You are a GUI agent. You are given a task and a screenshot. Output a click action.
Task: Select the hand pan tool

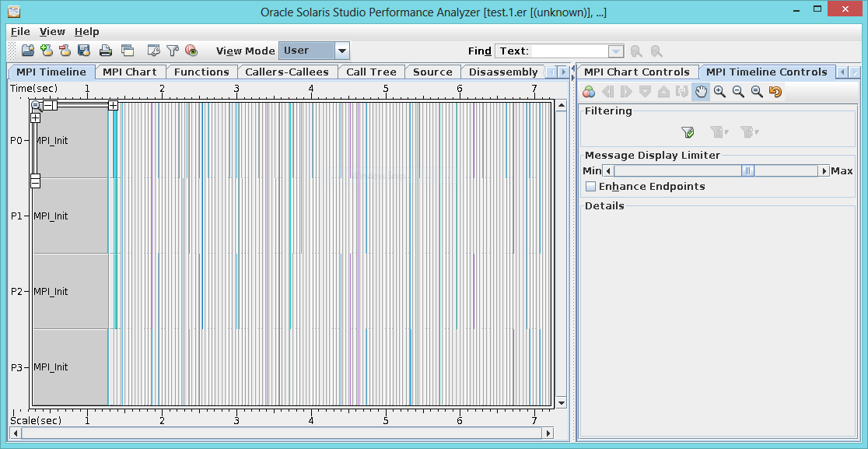701,92
